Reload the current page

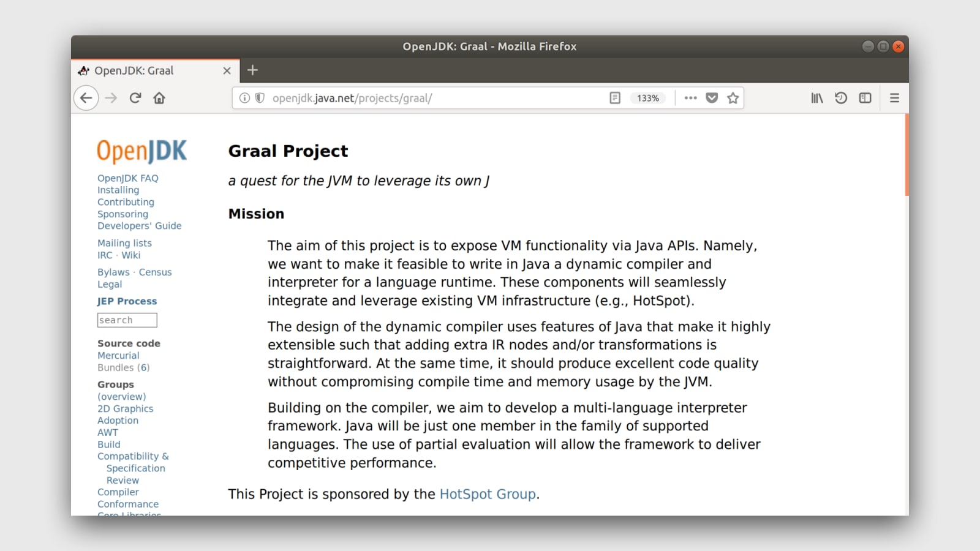point(135,98)
